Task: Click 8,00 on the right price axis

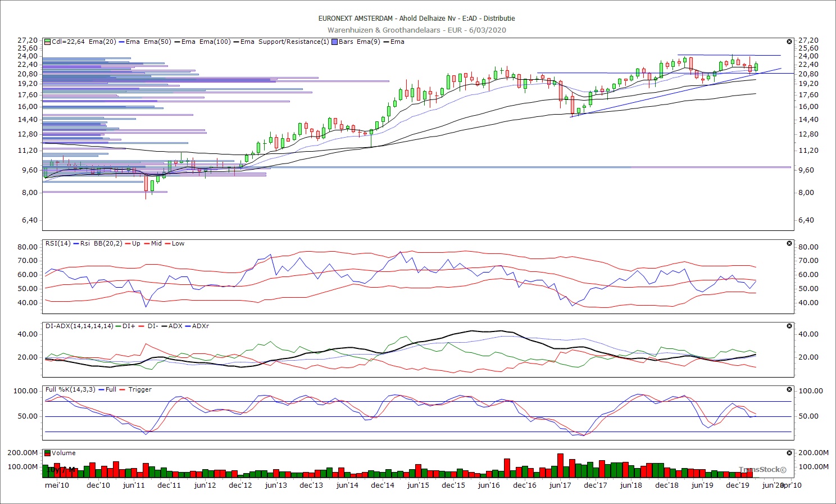Action: (806, 192)
